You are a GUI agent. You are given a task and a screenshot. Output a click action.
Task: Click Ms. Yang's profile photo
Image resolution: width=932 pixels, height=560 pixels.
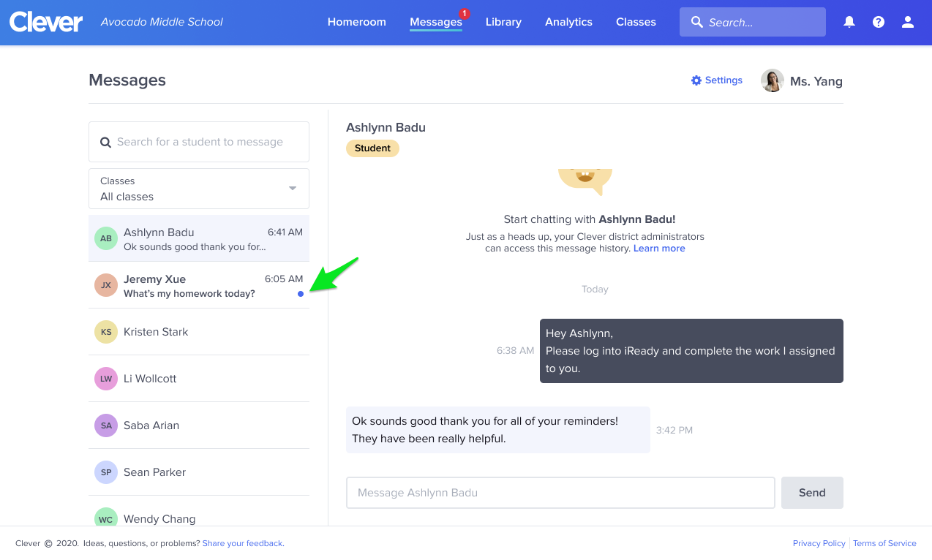772,80
